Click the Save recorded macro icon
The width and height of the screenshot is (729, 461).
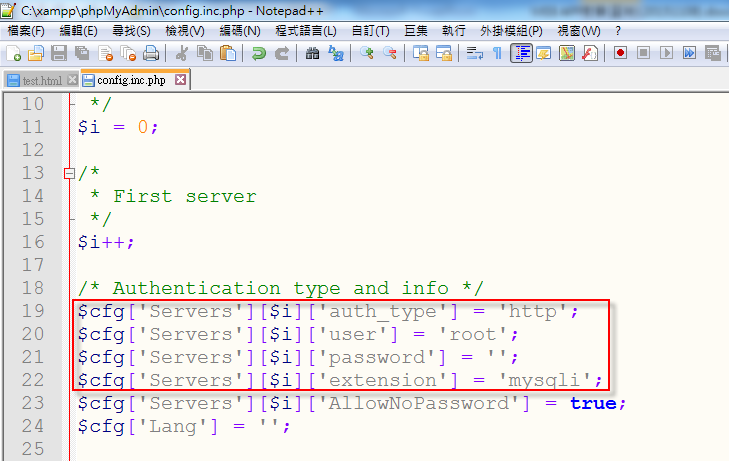[x=712, y=53]
